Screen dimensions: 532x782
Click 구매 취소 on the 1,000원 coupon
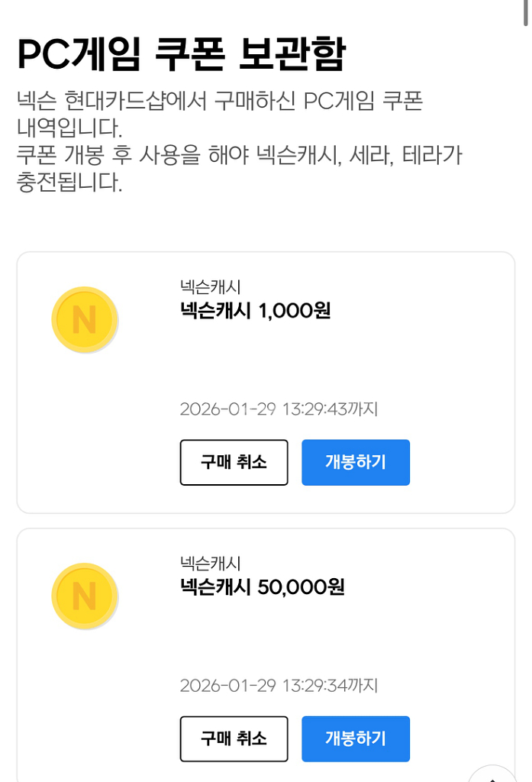click(x=234, y=462)
